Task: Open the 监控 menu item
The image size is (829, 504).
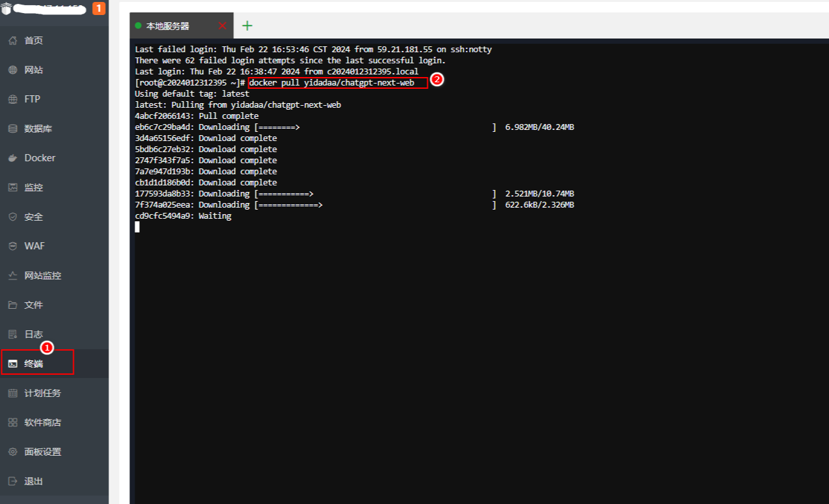Action: point(34,187)
